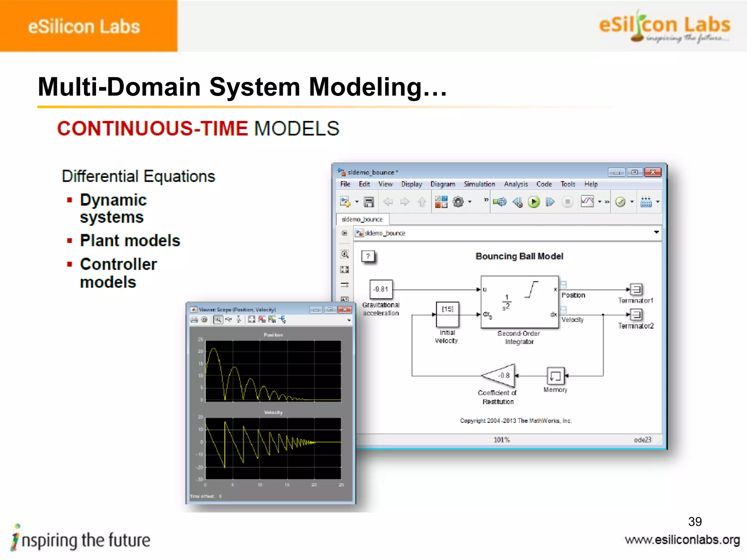Click the Velocity signal viewer badge
The height and width of the screenshot is (560, 747).
(564, 310)
